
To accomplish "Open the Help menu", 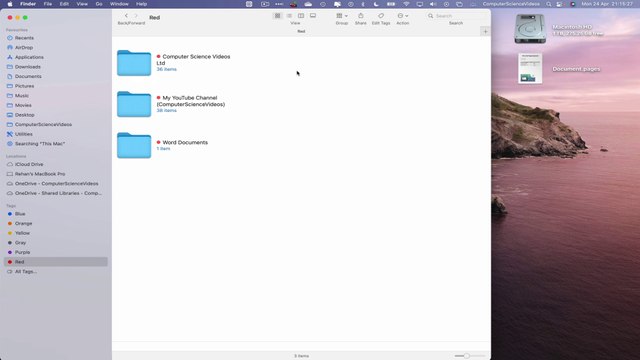I will (x=141, y=4).
